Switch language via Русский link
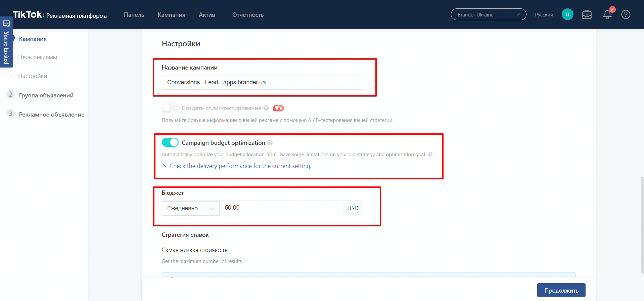 [544, 15]
